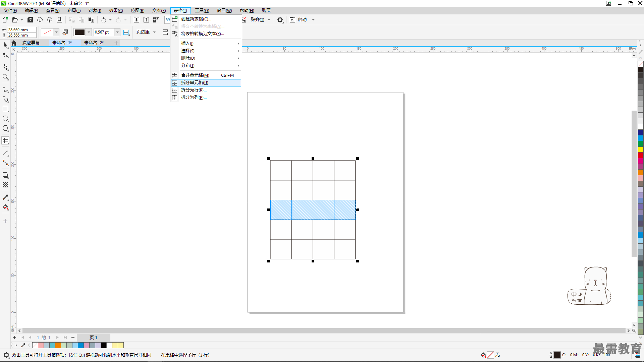Image resolution: width=644 pixels, height=362 pixels.
Task: Select the Interactive Fill tool
Action: coord(5,207)
